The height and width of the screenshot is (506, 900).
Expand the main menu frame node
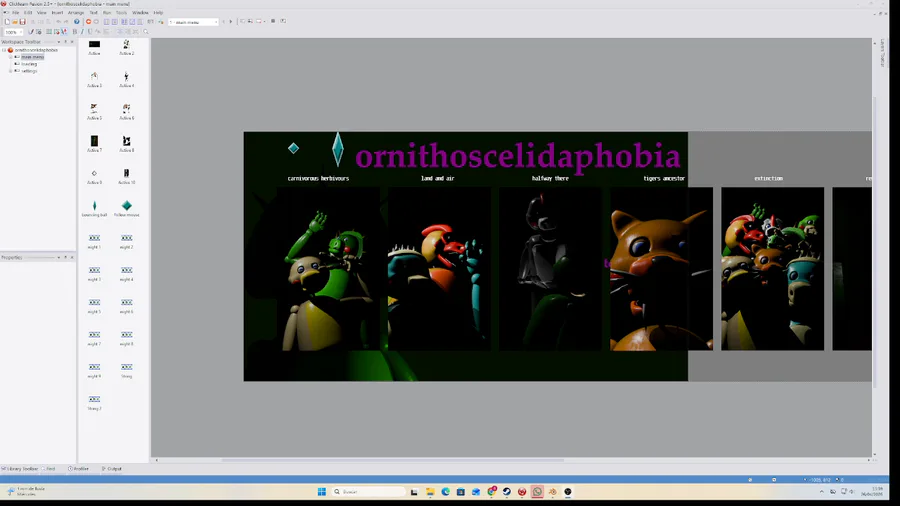pyautogui.click(x=10, y=57)
